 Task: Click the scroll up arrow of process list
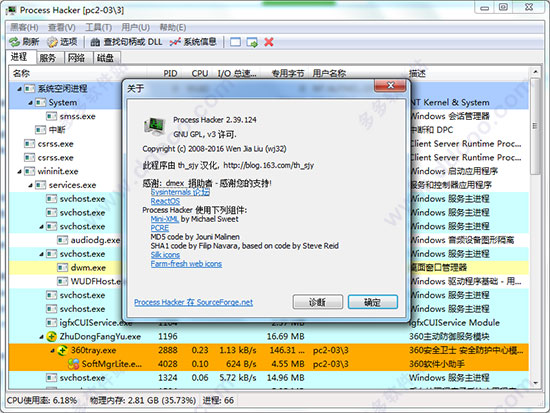click(x=535, y=72)
